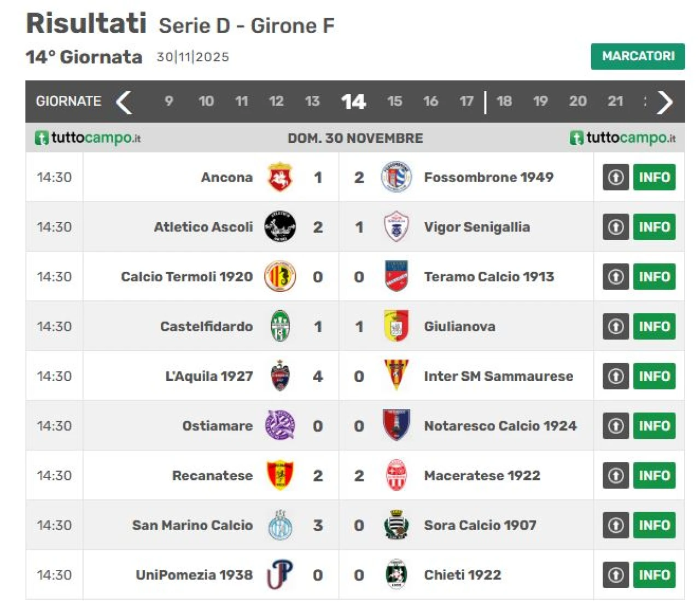Advance giornate list with right chevron
The image size is (700, 604).
tap(664, 102)
